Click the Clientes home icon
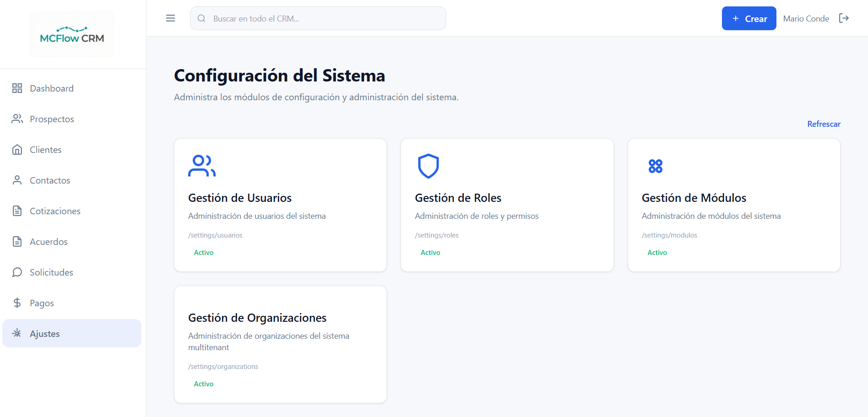868x417 pixels. click(x=17, y=149)
